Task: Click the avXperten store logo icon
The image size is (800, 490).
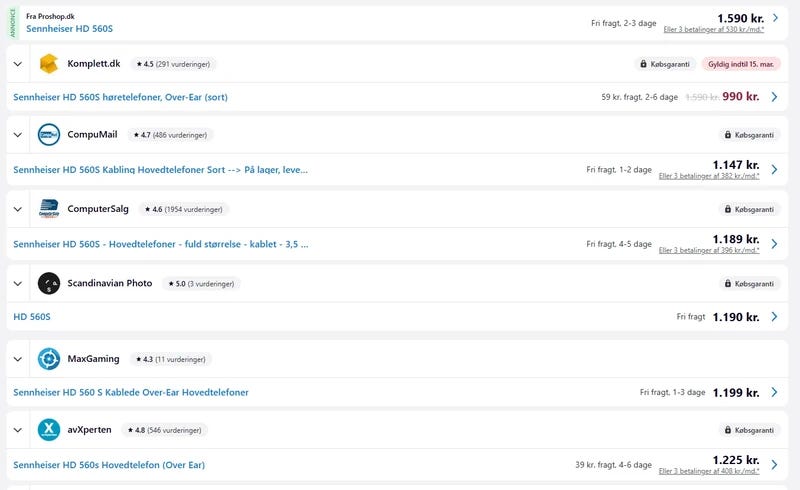Action: [49, 430]
